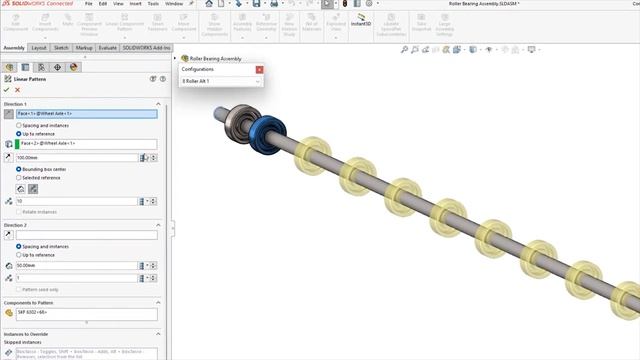The width and height of the screenshot is (640, 360).
Task: Open the View menu
Action: [118, 4]
